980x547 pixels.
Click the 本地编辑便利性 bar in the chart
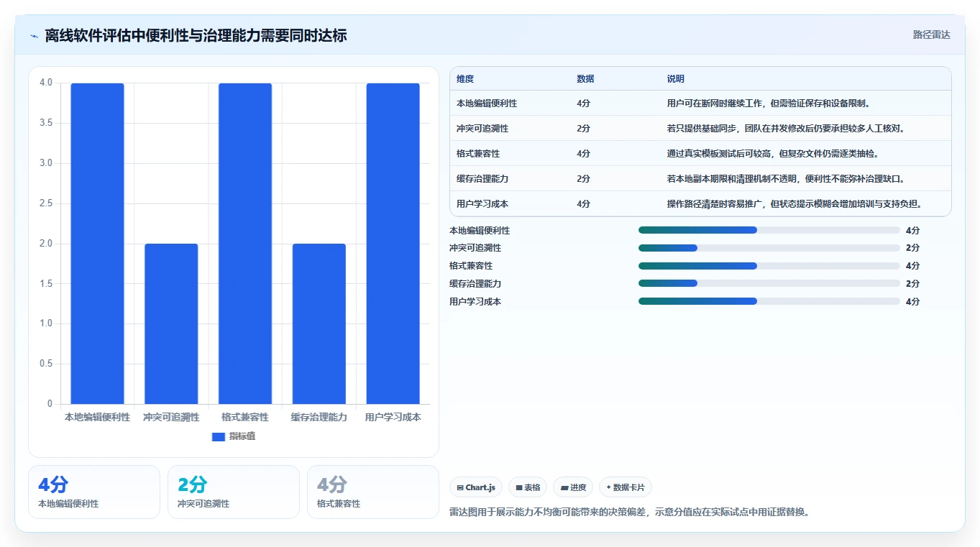[x=97, y=244]
